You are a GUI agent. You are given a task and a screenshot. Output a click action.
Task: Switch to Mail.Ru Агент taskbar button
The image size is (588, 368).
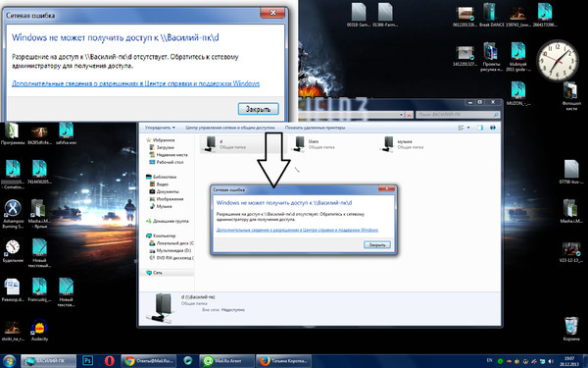tap(227, 361)
